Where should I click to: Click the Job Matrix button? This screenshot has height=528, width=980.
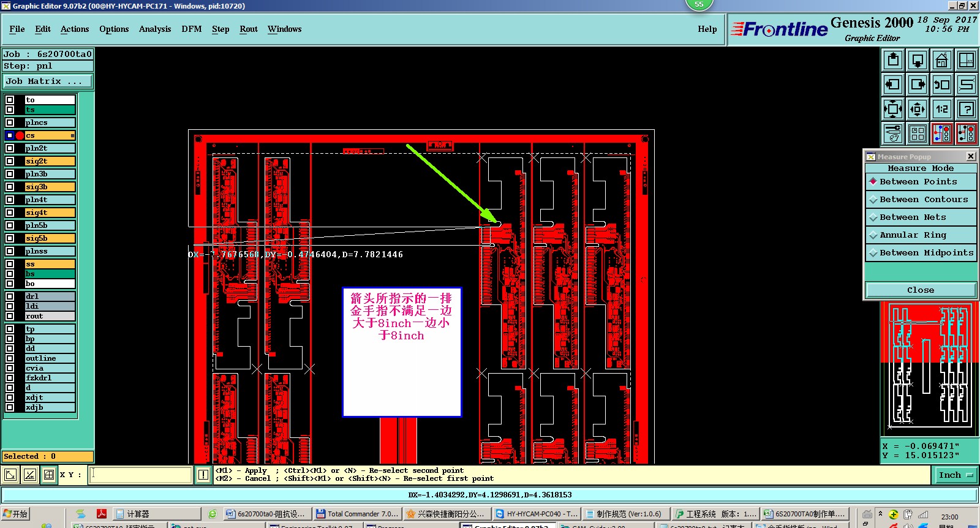click(48, 81)
